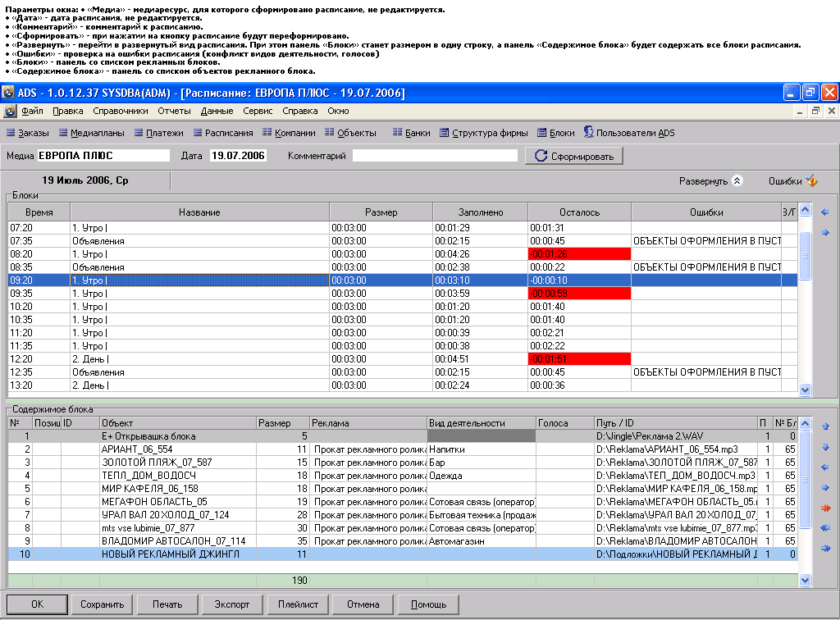
Task: Click the blue double right arrow
Action: click(x=825, y=549)
